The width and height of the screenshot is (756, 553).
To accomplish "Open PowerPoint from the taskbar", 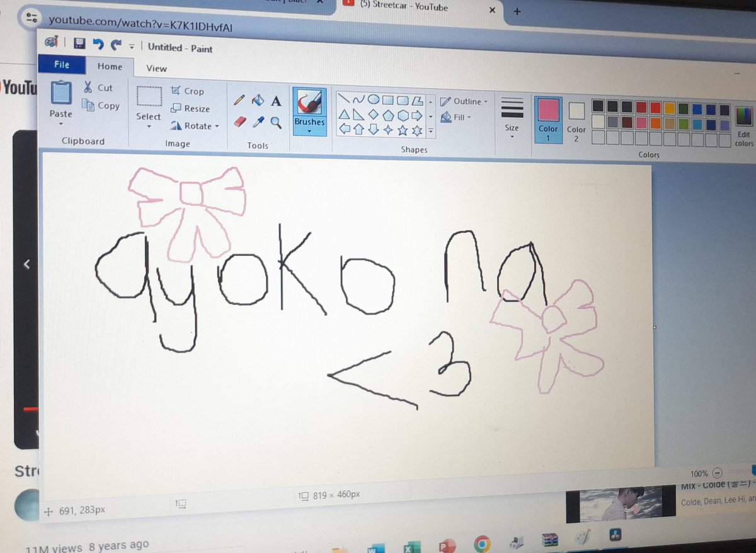I will [x=447, y=545].
